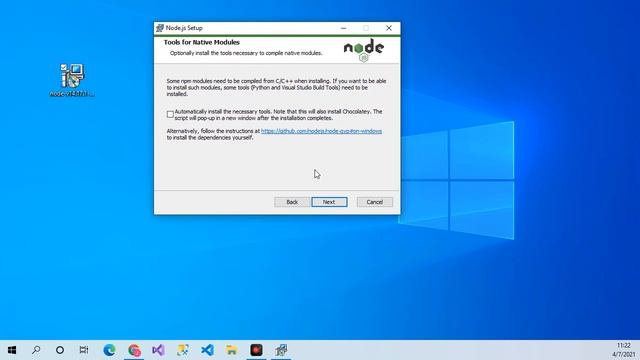Click the node logo in setup header
Screen dimensions: 640x360
click(x=363, y=50)
